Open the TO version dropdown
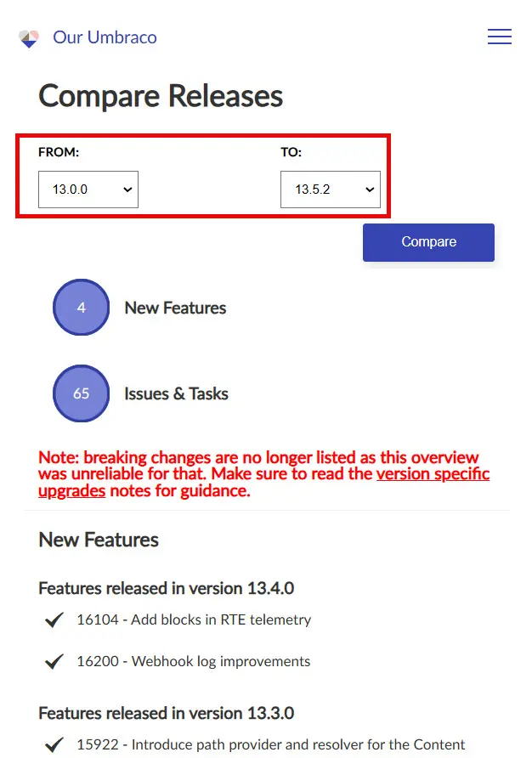The image size is (532, 758). 330,189
